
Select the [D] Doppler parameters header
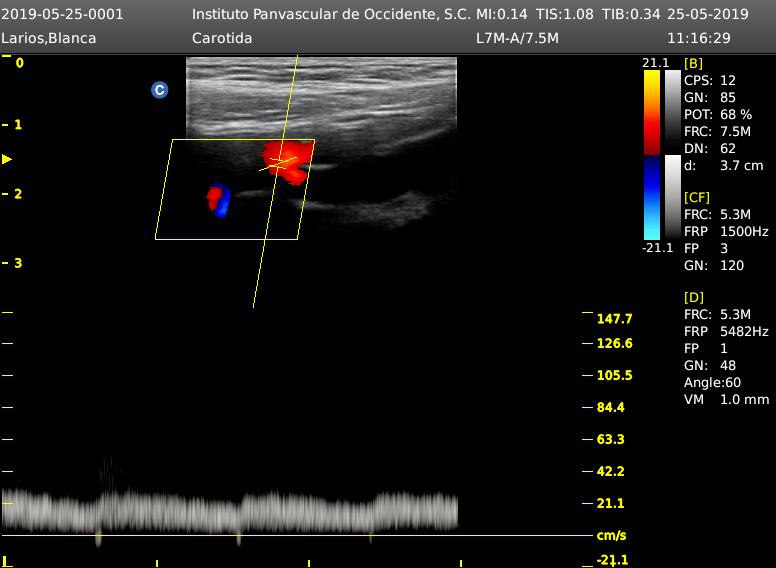point(693,297)
